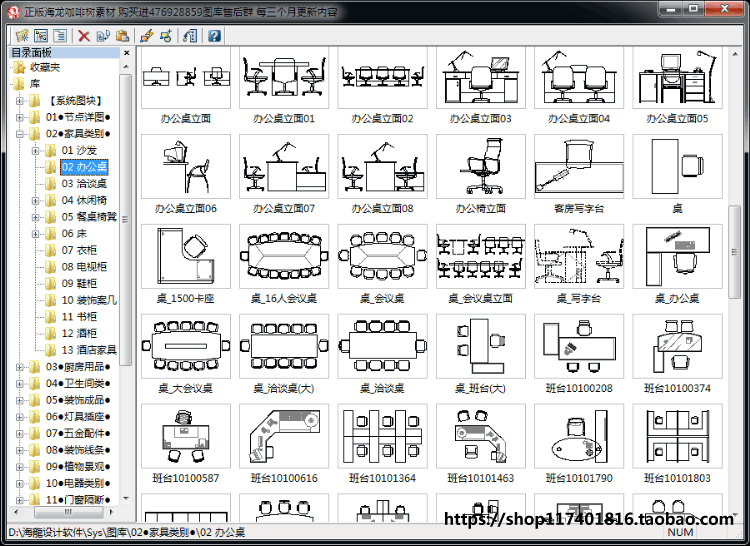
Task: Toggle the directory tree panel icon
Action: coord(41,35)
